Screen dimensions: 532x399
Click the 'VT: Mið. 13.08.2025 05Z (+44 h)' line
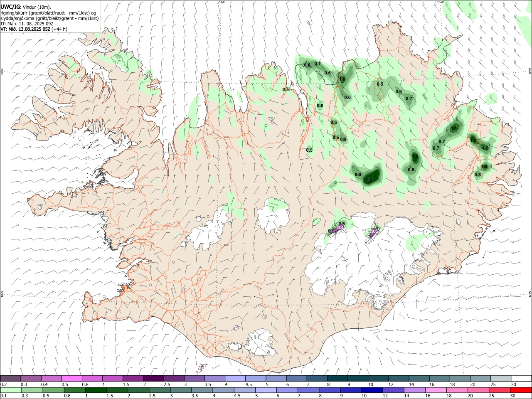point(34,29)
